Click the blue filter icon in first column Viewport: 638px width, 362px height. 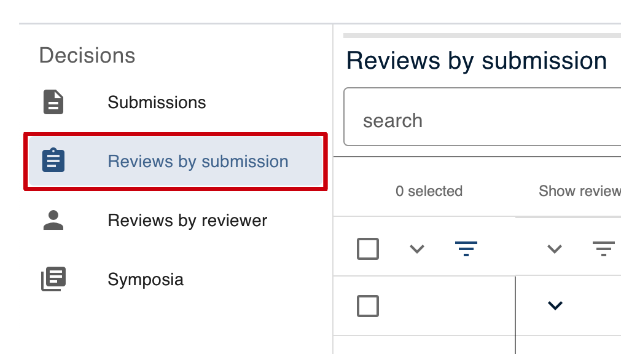coord(466,248)
